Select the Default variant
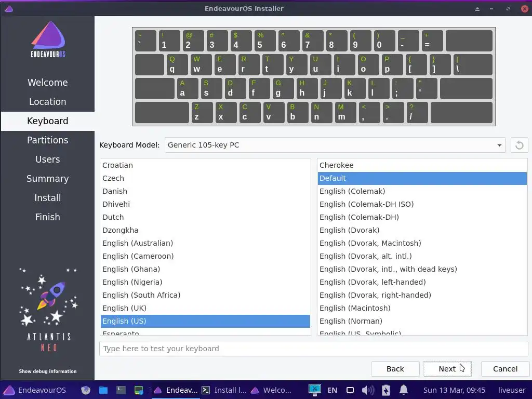532x399 pixels. click(422, 178)
